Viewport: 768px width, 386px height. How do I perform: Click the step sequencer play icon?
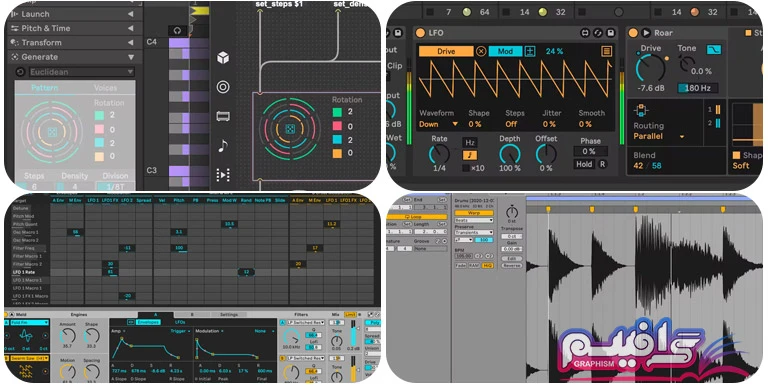223,175
